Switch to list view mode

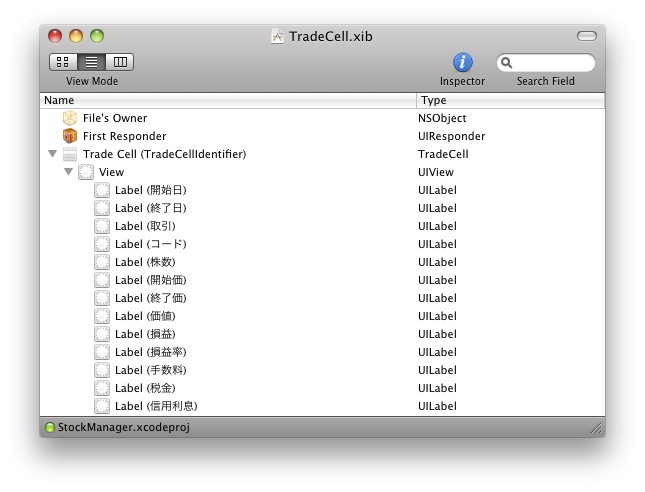[x=91, y=62]
